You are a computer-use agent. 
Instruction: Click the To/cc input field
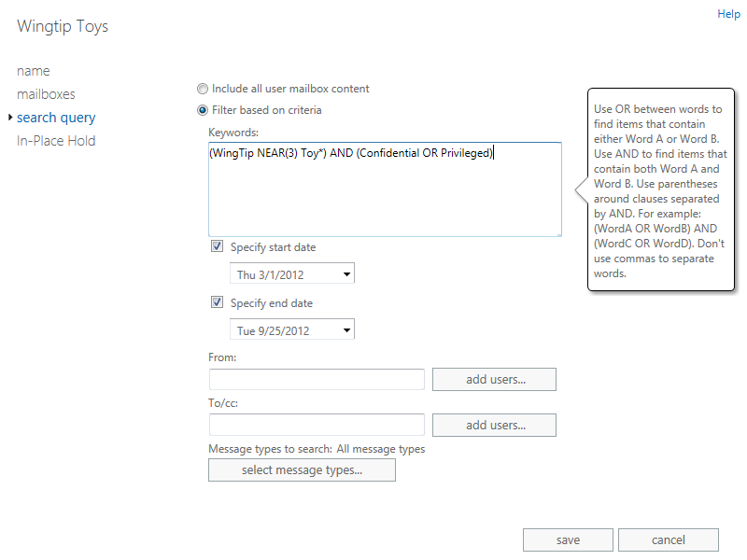pyautogui.click(x=317, y=425)
